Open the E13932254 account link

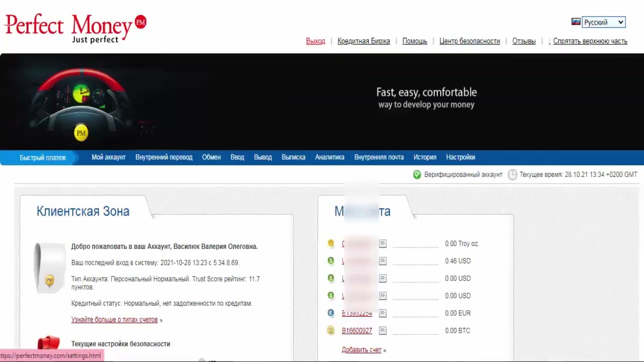tap(357, 313)
